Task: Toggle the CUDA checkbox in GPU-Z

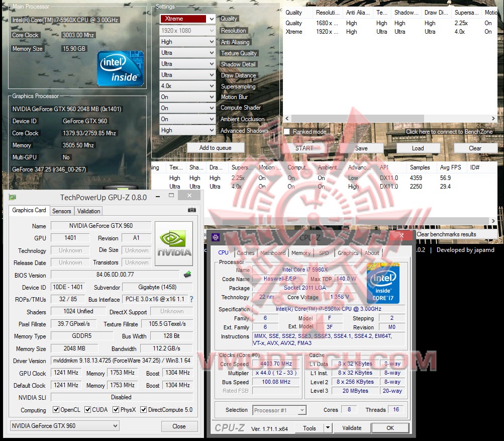Action: pyautogui.click(x=87, y=409)
